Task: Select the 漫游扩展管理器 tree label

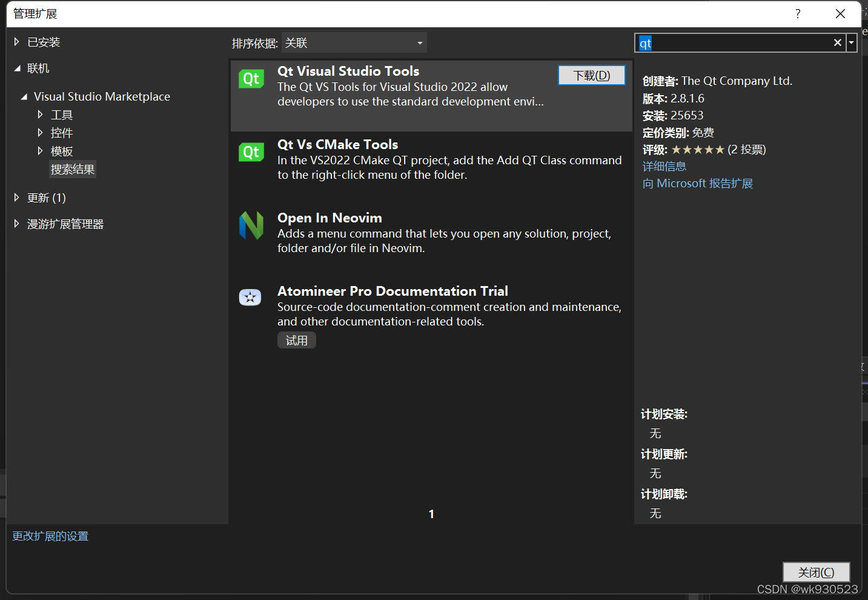Action: pyautogui.click(x=65, y=224)
